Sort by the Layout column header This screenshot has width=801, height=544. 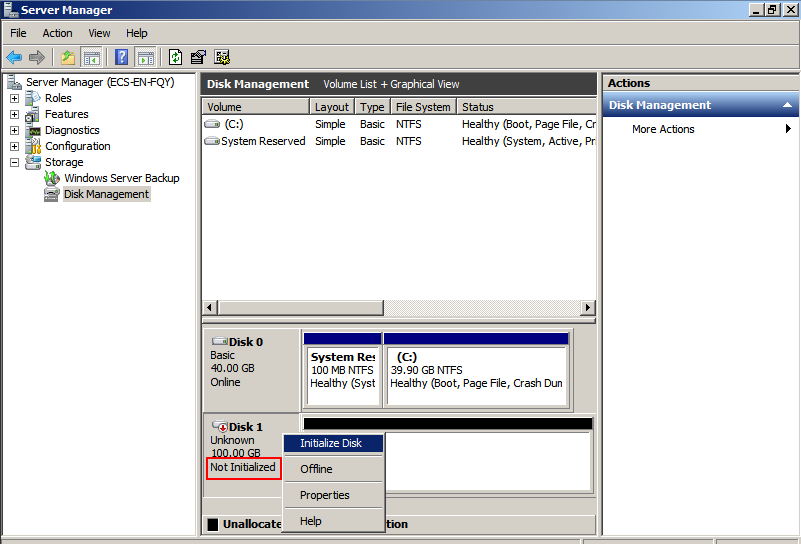pos(332,107)
